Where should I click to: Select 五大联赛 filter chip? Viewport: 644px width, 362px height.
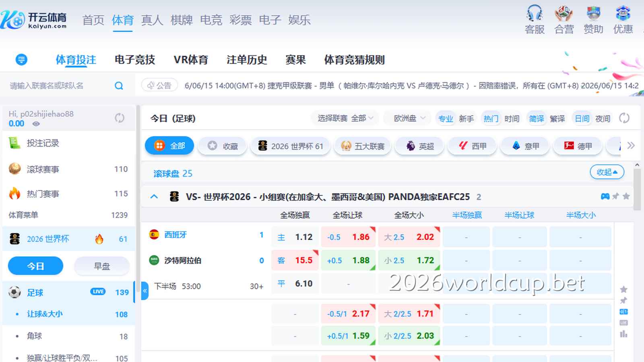coord(362,146)
